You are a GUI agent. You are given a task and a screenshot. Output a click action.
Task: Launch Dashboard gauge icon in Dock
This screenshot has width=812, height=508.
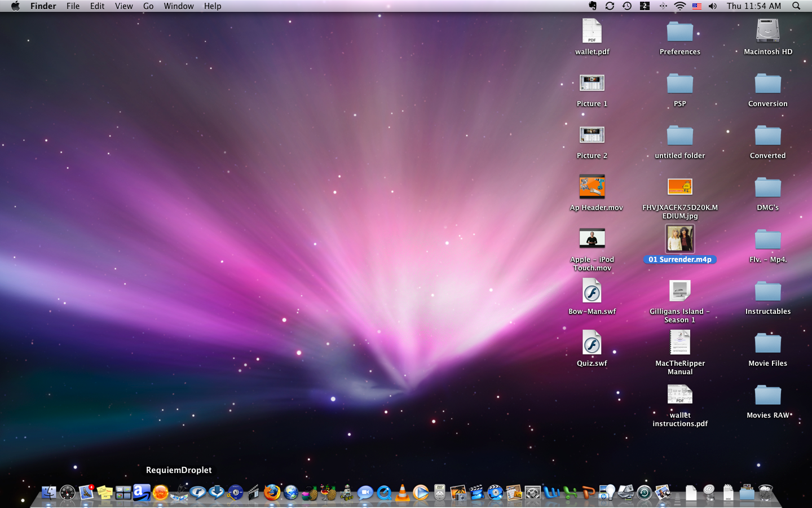point(68,493)
